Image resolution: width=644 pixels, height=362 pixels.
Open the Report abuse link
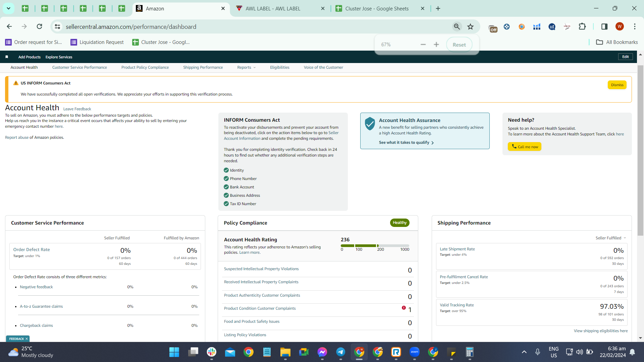[17, 137]
